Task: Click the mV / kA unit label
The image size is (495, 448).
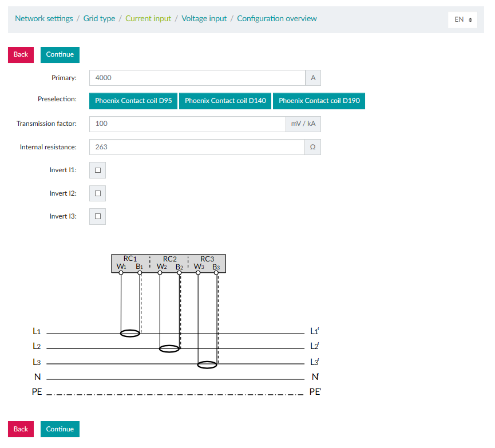Action: click(303, 124)
